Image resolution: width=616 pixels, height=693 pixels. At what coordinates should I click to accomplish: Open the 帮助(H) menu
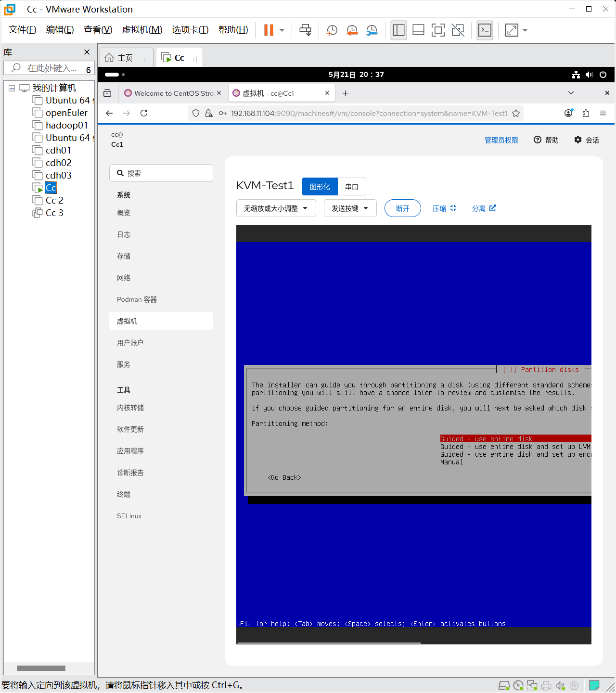(x=233, y=30)
